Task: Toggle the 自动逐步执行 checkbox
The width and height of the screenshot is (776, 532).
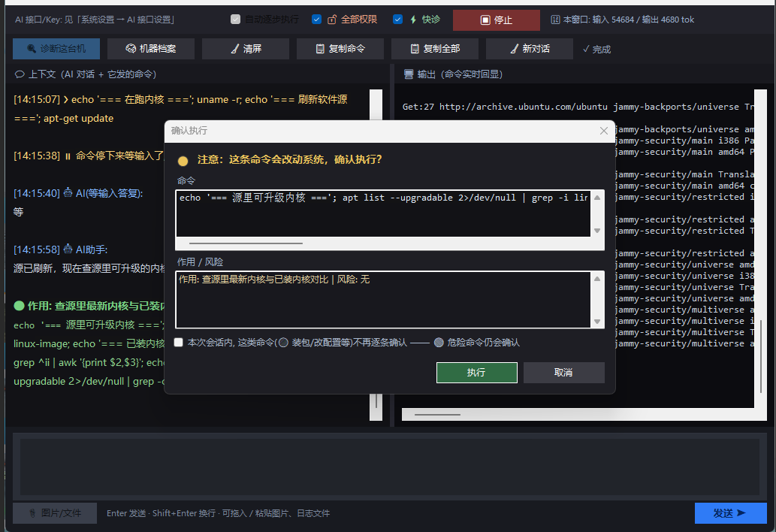Action: [236, 20]
